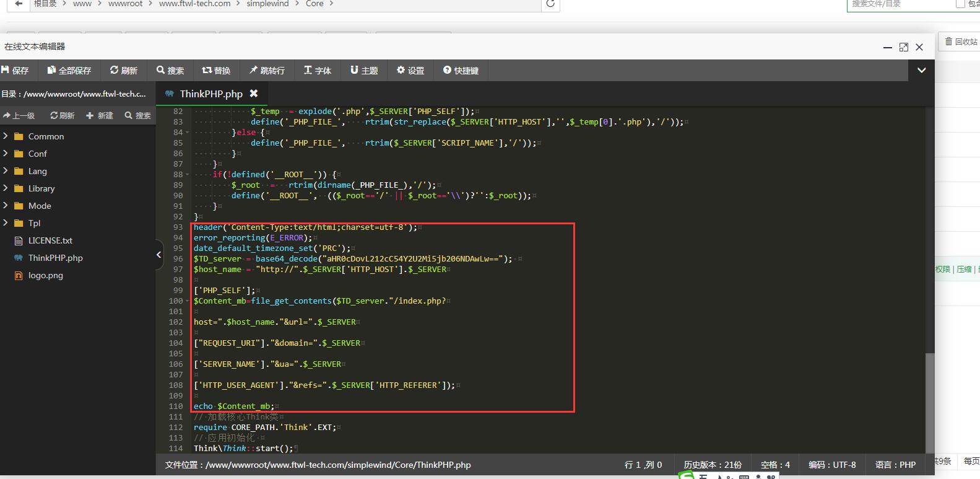Click the 空格: 4 indentation setting
This screenshot has width=980, height=479.
[x=775, y=465]
